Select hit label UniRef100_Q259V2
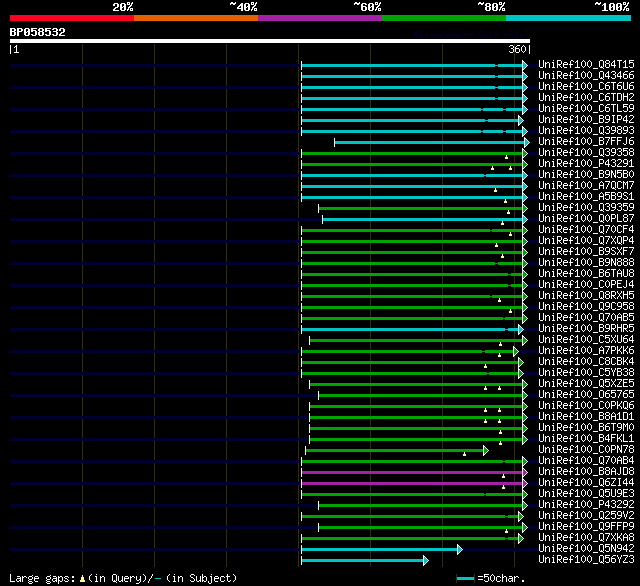 [x=586, y=516]
